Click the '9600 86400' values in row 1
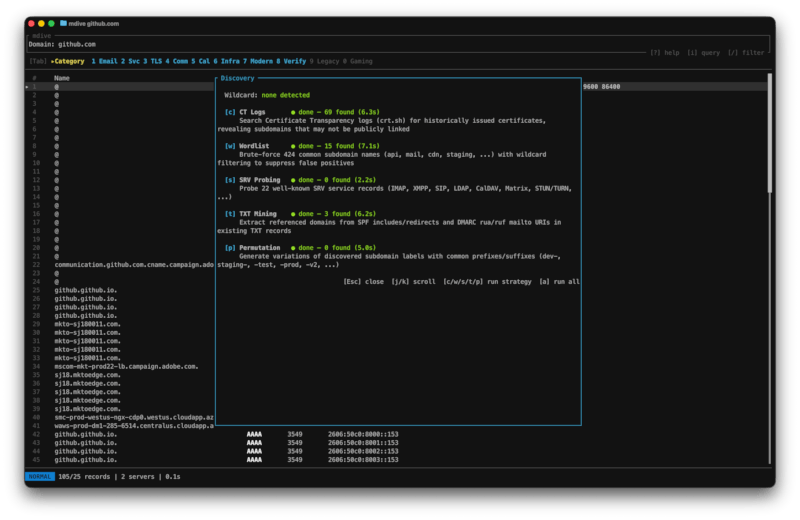800x520 pixels. [x=602, y=87]
